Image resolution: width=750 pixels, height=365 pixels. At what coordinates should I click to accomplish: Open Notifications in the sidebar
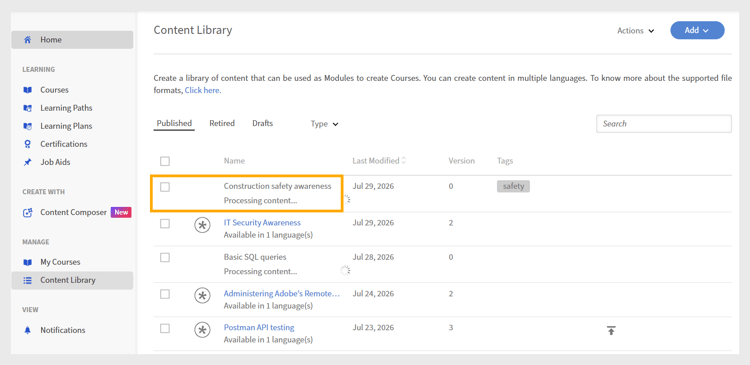[x=63, y=330]
